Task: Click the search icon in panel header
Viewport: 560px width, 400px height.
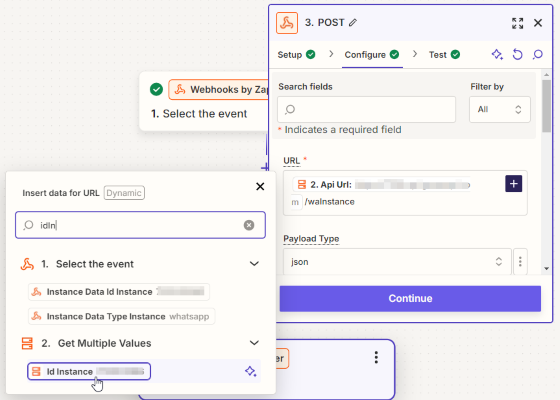Action: 538,55
